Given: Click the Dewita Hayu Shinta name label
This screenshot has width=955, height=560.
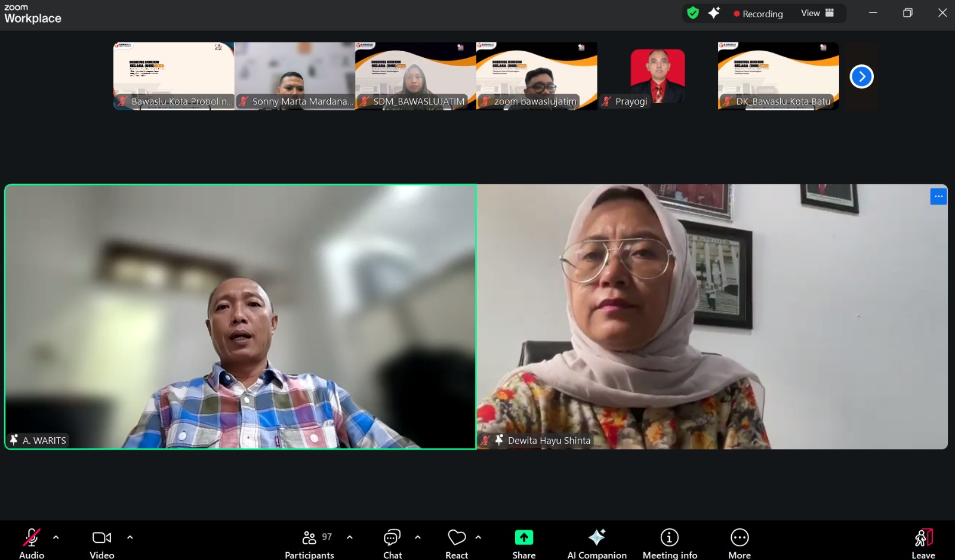Looking at the screenshot, I should 549,441.
